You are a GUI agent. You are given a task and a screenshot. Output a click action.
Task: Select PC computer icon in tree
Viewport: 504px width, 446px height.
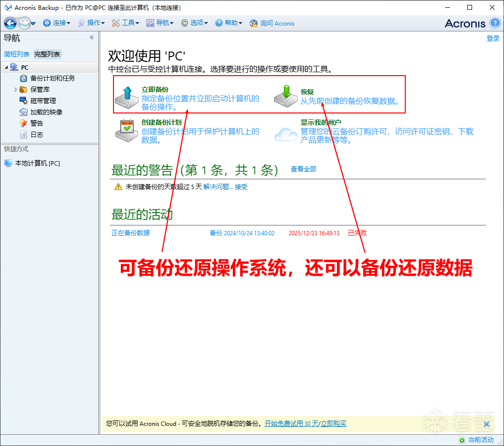(x=14, y=67)
